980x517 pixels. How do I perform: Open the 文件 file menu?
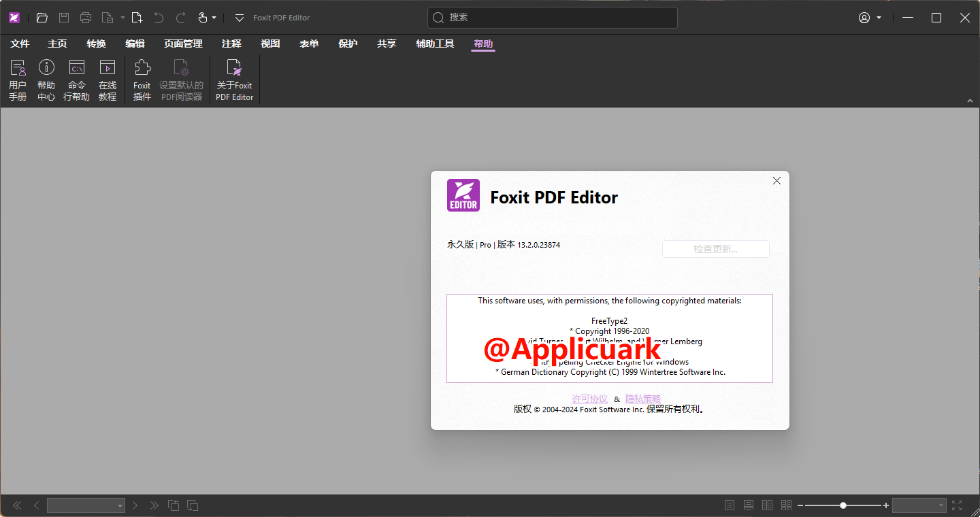[20, 44]
